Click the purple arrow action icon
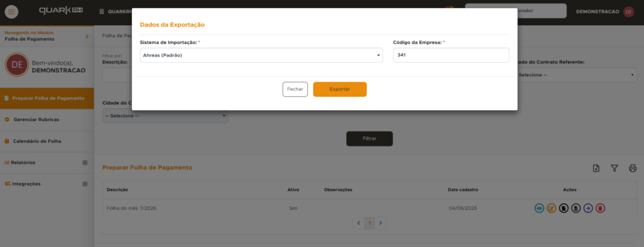Image resolution: width=644 pixels, height=247 pixels. [588, 209]
